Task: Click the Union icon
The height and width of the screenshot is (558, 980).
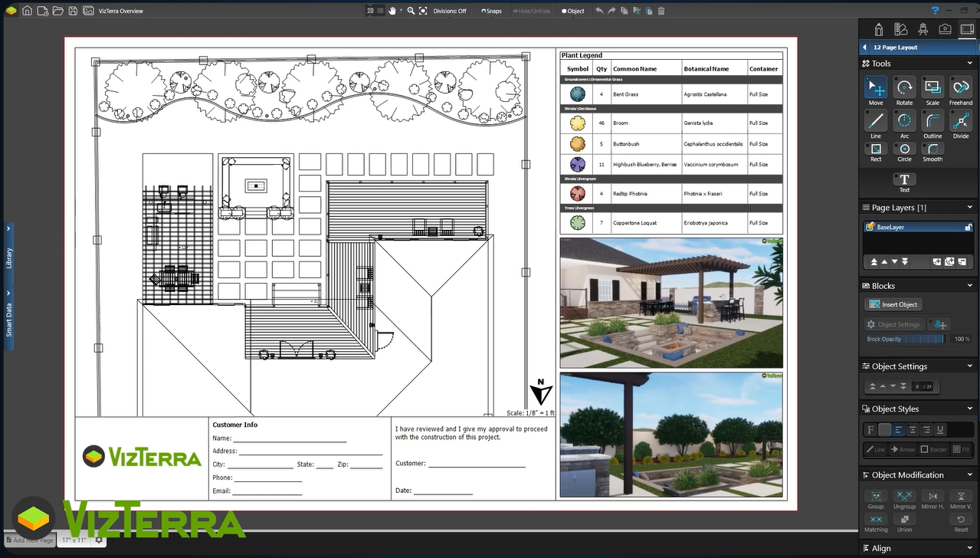Action: coord(904,520)
